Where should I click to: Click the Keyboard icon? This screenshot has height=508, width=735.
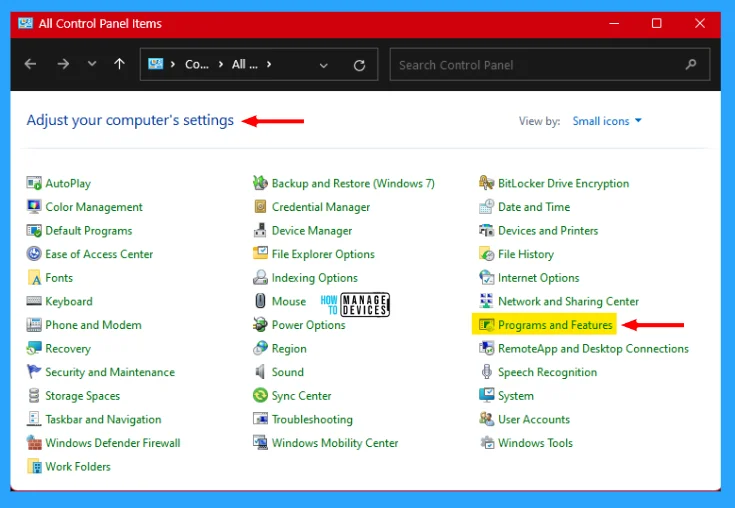(x=34, y=301)
